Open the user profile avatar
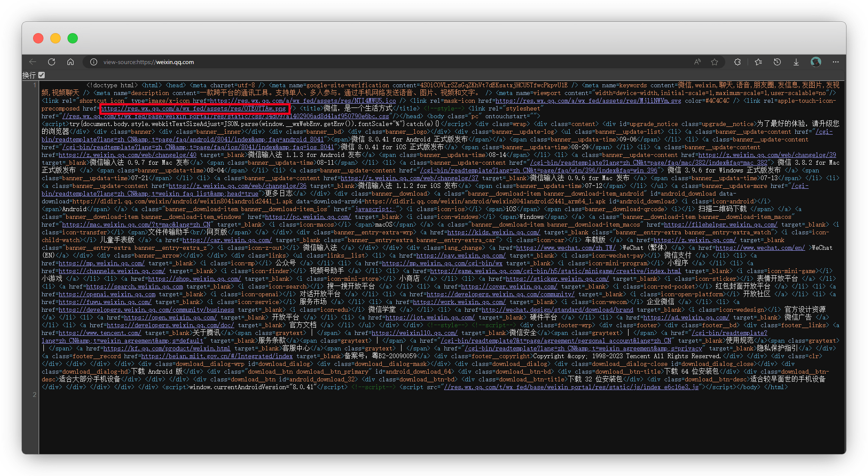The height and width of the screenshot is (476, 868). [x=816, y=62]
